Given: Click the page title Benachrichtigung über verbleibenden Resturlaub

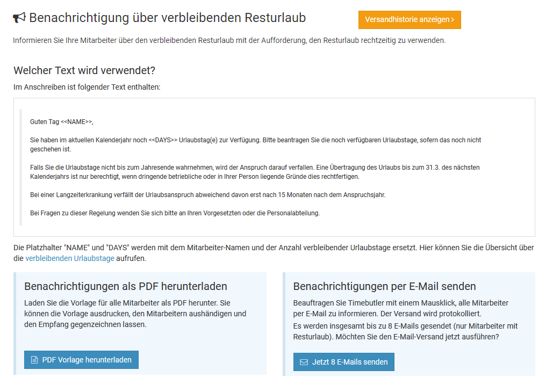Looking at the screenshot, I should click(167, 18).
